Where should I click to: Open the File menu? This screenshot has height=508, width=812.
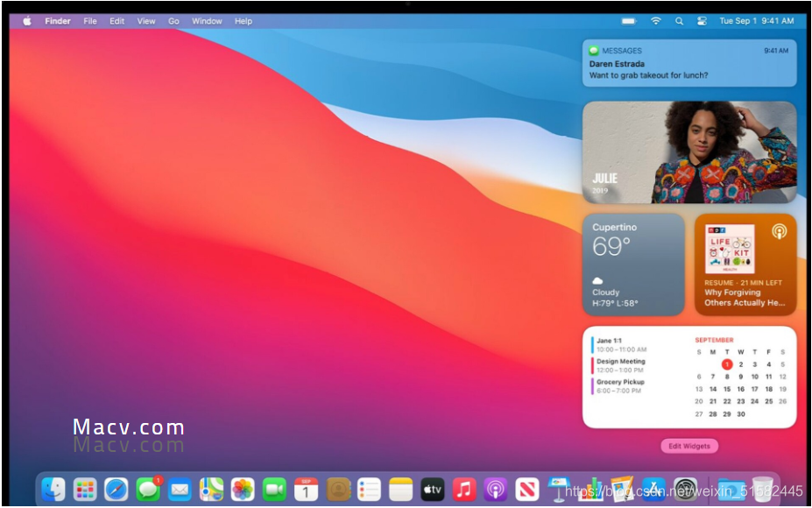(x=90, y=21)
